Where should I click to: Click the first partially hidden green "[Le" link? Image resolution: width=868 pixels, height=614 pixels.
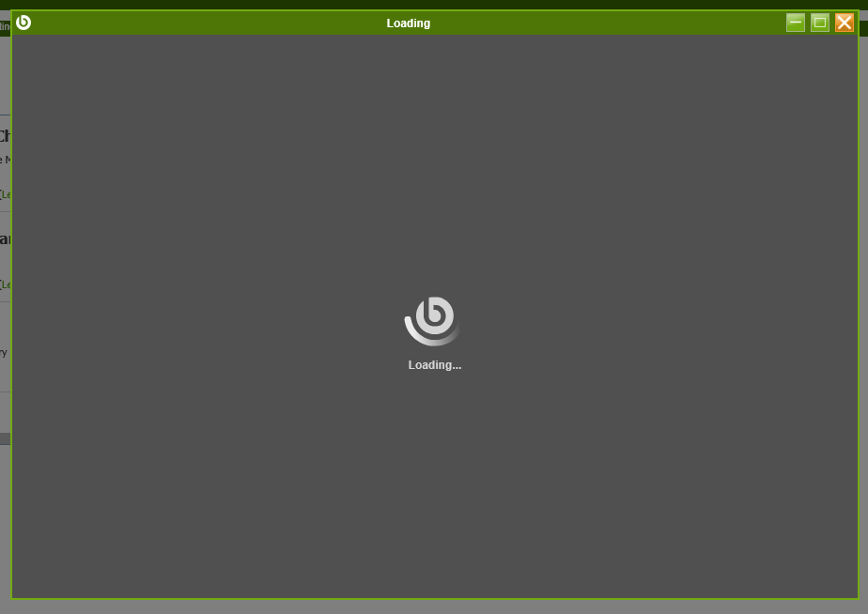click(x=5, y=194)
